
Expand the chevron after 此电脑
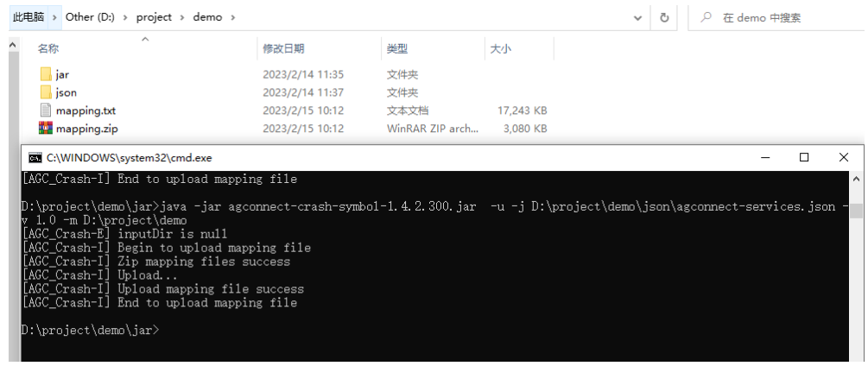tap(54, 17)
